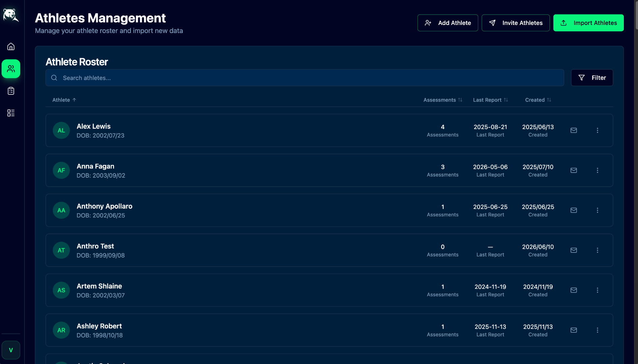
Task: Click the Athlete Roster heading
Action: pyautogui.click(x=77, y=62)
